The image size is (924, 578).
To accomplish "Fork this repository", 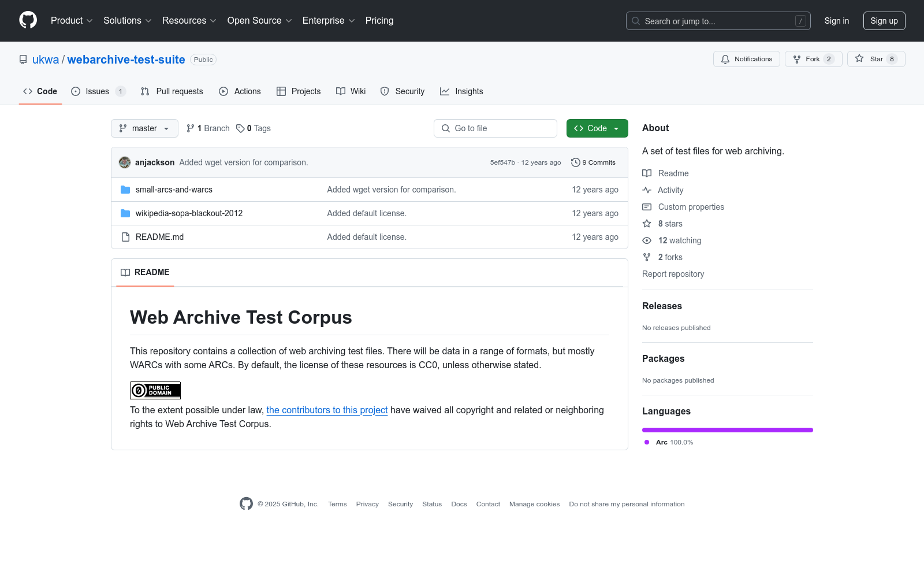I will (814, 59).
